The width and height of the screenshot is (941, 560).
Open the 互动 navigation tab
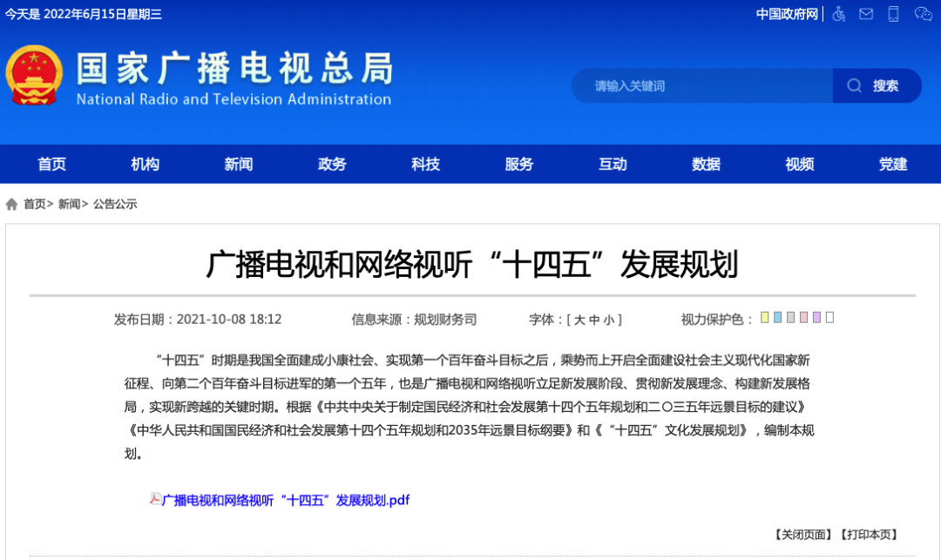click(612, 164)
